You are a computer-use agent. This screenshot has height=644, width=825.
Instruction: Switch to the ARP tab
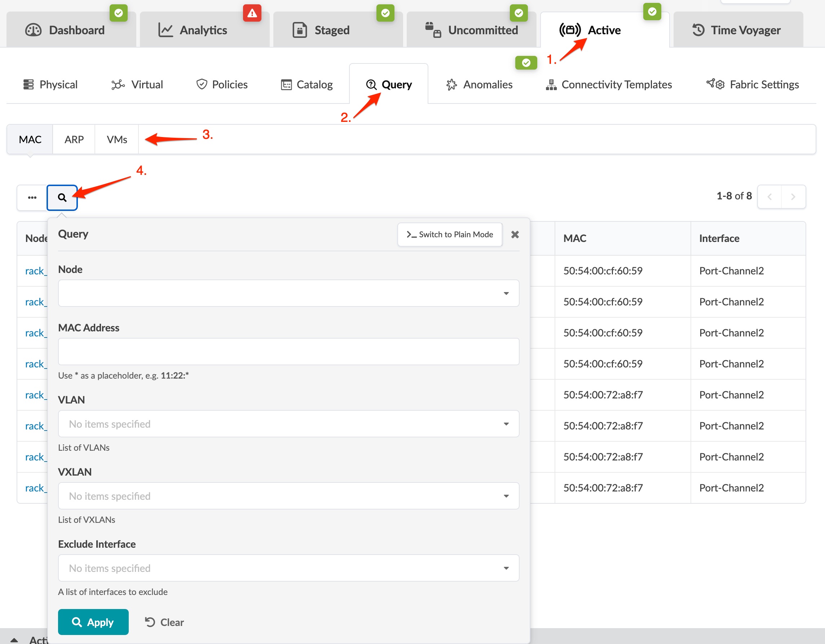coord(74,140)
